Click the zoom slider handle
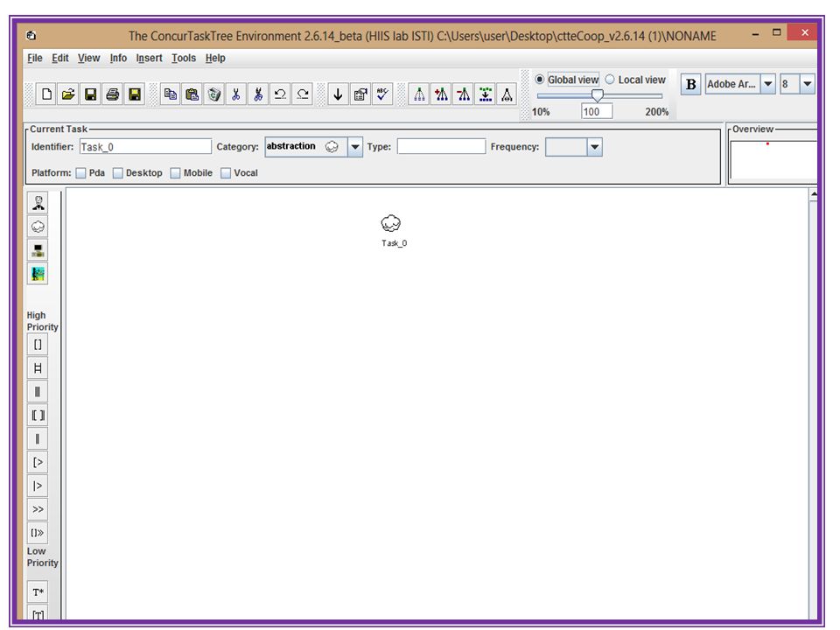Image resolution: width=840 pixels, height=630 pixels. click(x=598, y=96)
